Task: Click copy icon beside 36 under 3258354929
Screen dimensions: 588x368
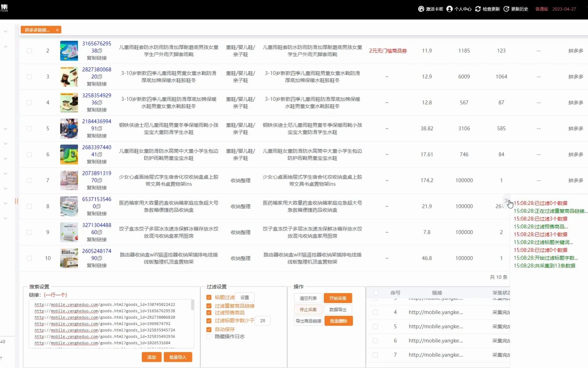Action: [x=100, y=103]
